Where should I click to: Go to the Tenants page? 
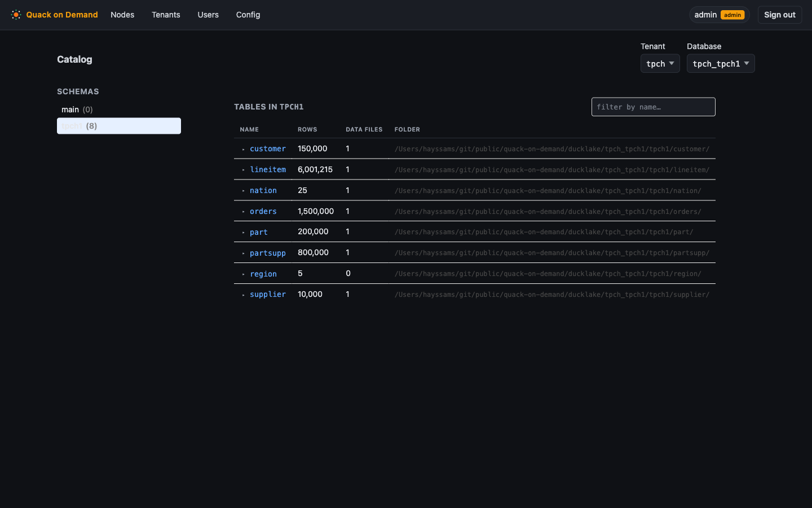point(166,15)
